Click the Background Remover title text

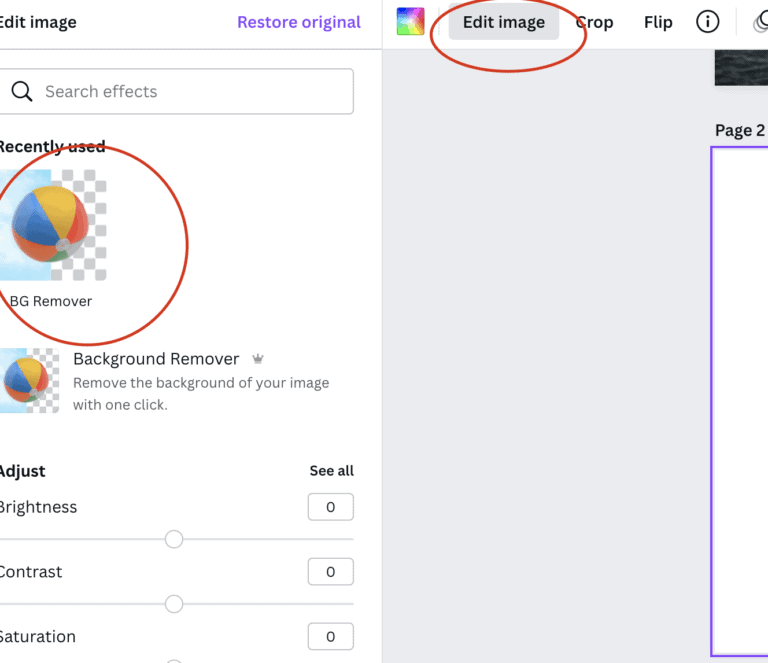click(156, 359)
